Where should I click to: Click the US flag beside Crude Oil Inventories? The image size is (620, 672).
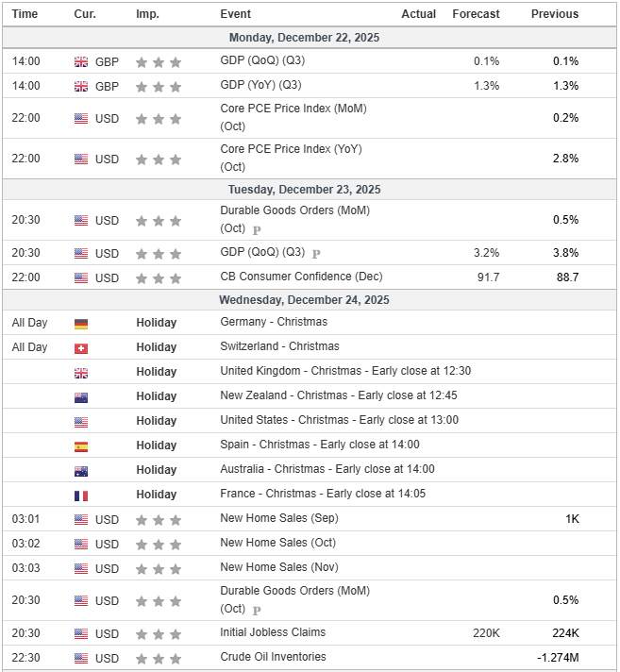[81, 658]
